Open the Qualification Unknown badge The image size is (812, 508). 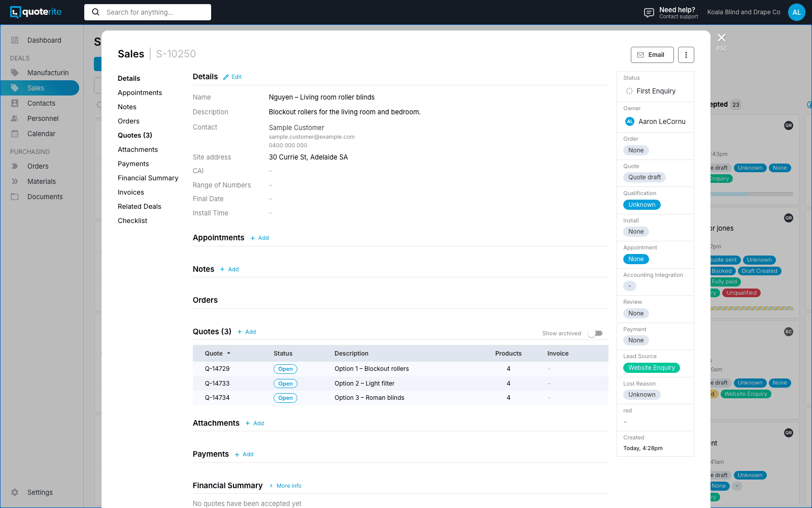pyautogui.click(x=641, y=205)
